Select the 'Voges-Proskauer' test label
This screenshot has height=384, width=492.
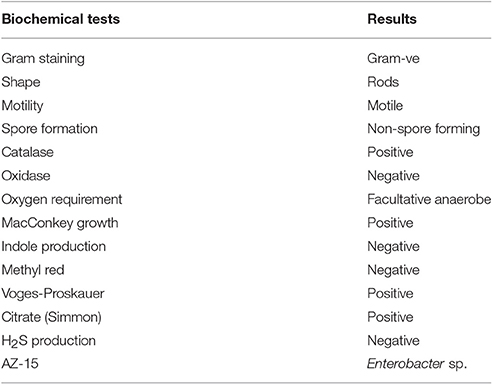tap(53, 294)
